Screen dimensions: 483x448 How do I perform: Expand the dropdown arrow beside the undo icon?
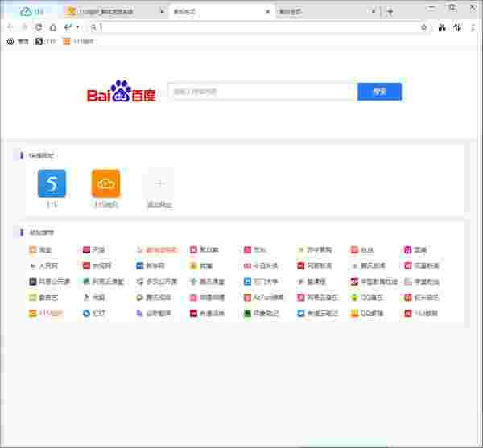[77, 27]
